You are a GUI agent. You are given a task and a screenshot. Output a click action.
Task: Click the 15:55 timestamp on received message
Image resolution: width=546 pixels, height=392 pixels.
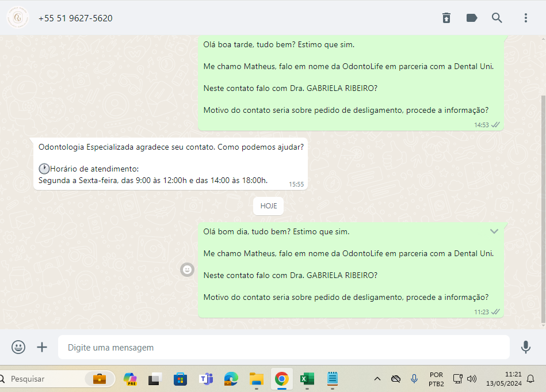pyautogui.click(x=296, y=184)
